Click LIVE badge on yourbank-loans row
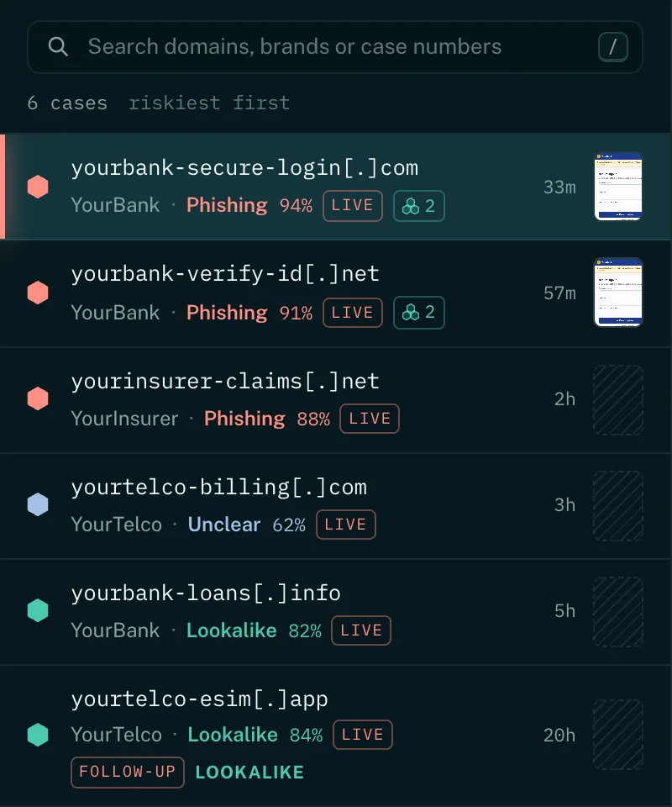 coord(361,630)
